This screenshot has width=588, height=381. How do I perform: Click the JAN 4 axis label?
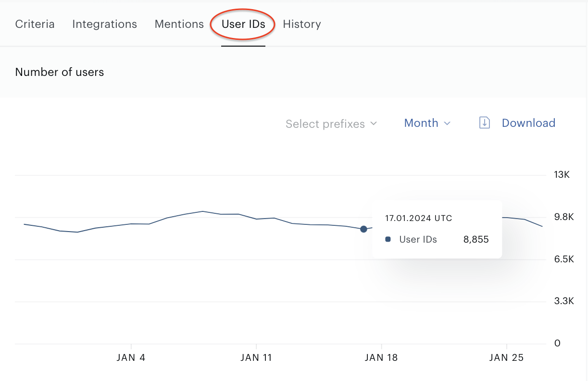pos(131,358)
